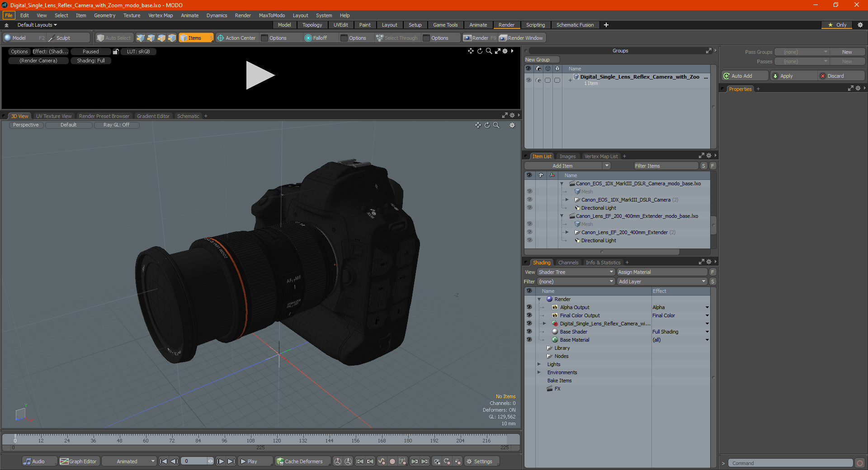Click 3D viewport pan move icon

478,125
